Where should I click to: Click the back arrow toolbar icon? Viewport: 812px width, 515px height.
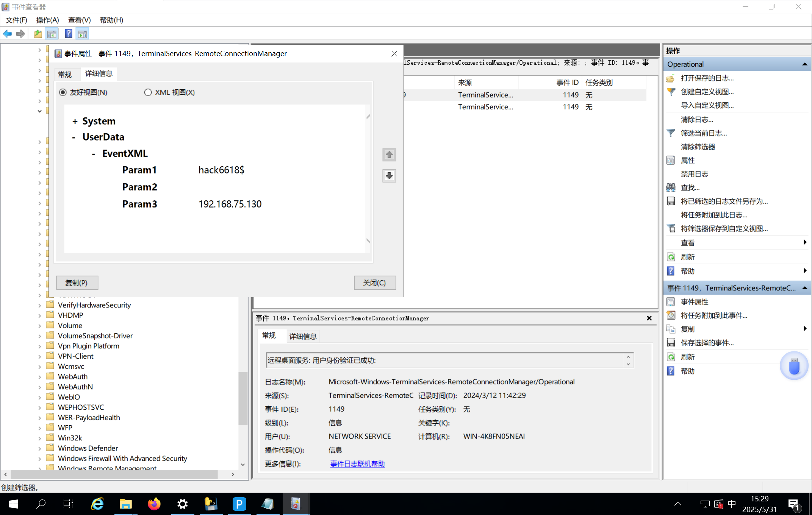[x=7, y=34]
